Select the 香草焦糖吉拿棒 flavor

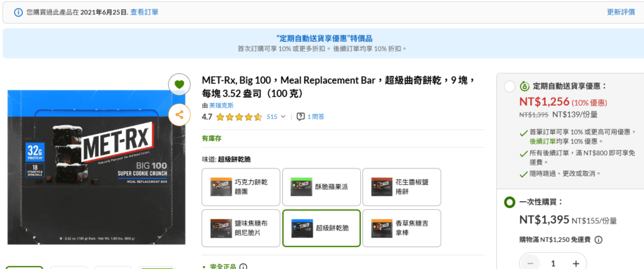[402, 228]
